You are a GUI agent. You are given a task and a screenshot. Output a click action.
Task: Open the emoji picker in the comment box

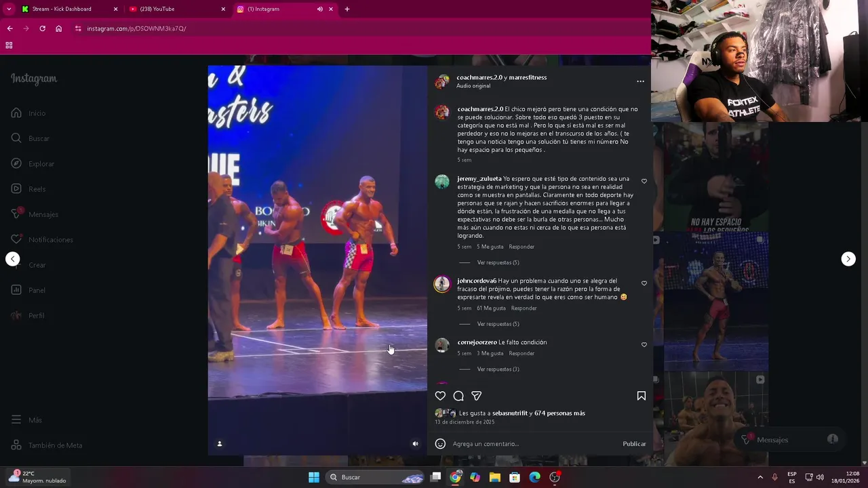pyautogui.click(x=440, y=444)
